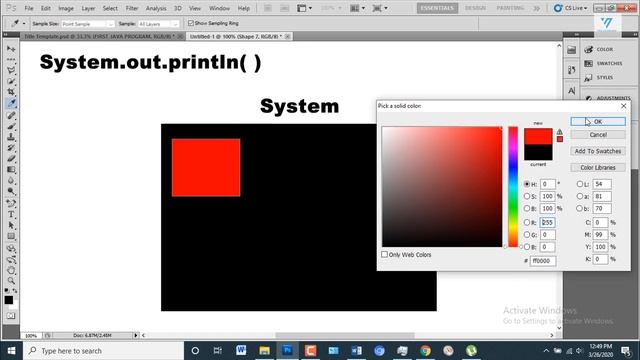The width and height of the screenshot is (640, 360).
Task: Select the Move tool
Action: pos(11,49)
